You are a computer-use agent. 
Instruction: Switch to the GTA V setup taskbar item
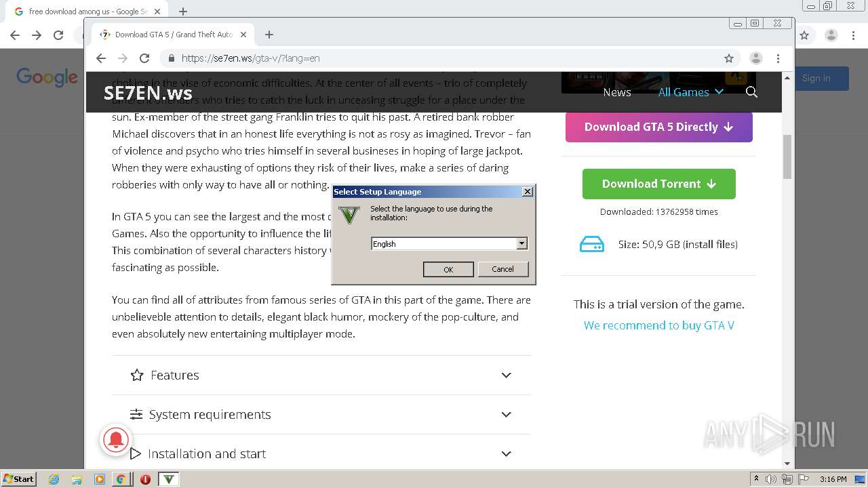168,479
